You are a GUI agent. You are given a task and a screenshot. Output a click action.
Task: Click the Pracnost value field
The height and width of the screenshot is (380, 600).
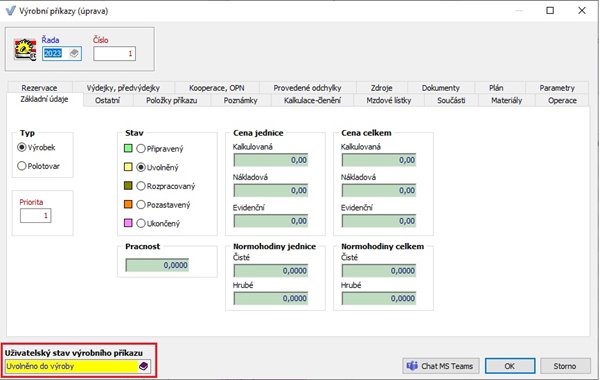157,265
